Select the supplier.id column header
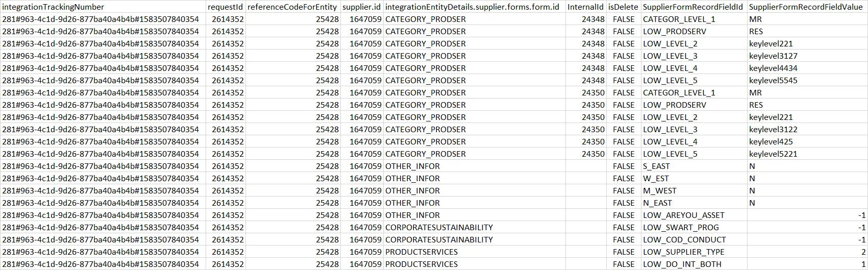This screenshot has height=270, width=868. tap(361, 7)
